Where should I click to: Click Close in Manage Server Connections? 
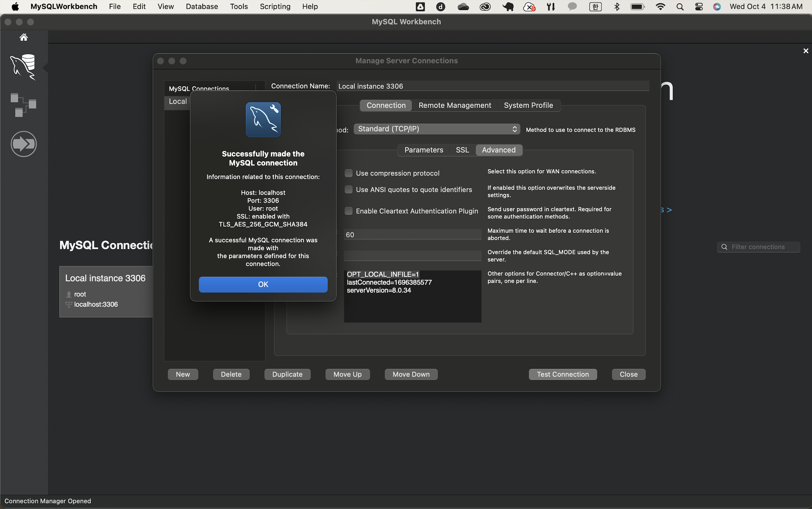(x=628, y=374)
